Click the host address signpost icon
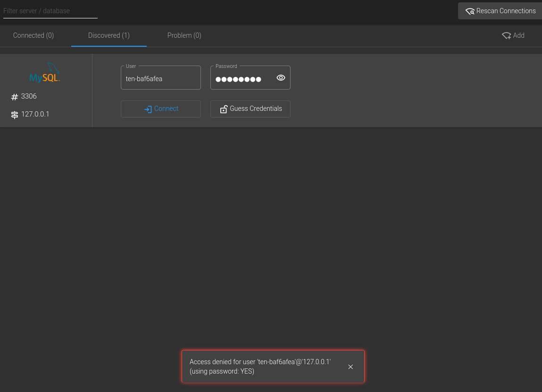542x392 pixels. 15,115
